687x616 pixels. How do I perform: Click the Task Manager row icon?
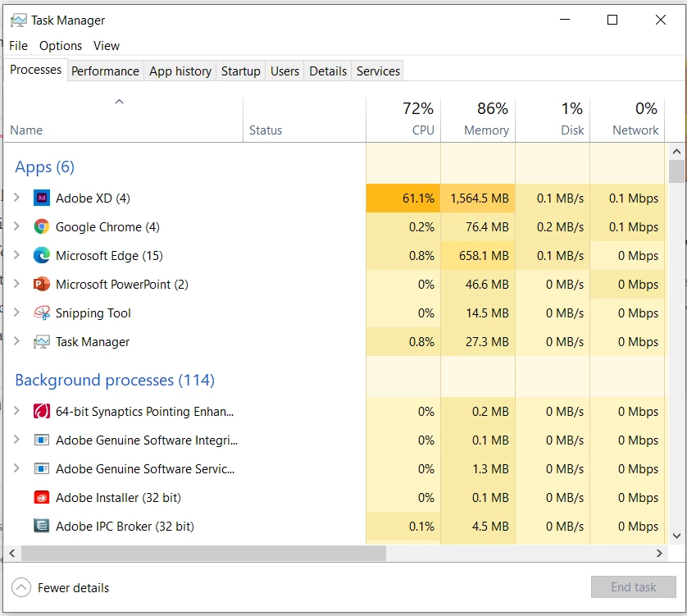tap(42, 341)
